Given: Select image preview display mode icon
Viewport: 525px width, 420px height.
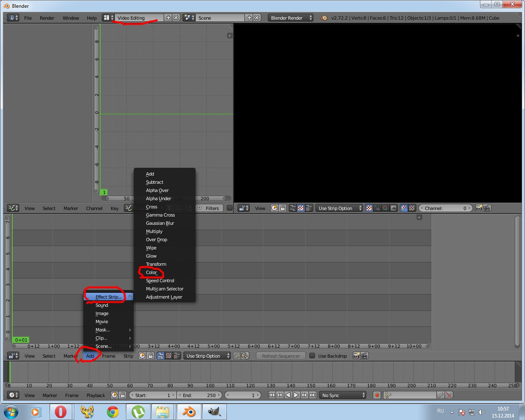Looking at the screenshot, I should tap(369, 208).
